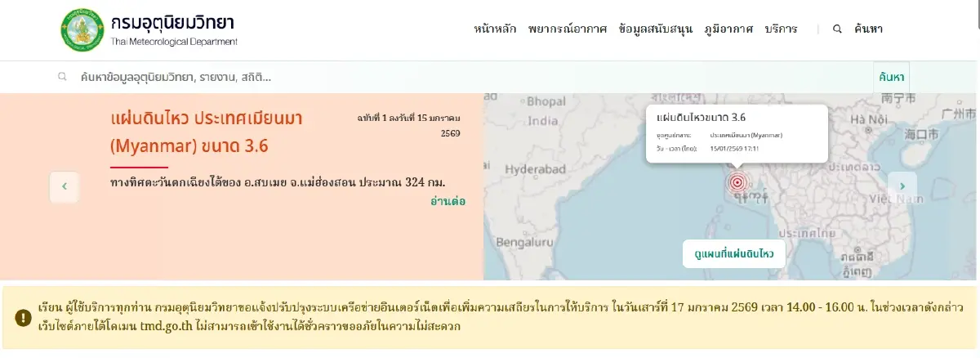The image size is (980, 358).
Task: Click the ดูแผนที่แผ่นดินไหว map button
Action: coord(734,253)
